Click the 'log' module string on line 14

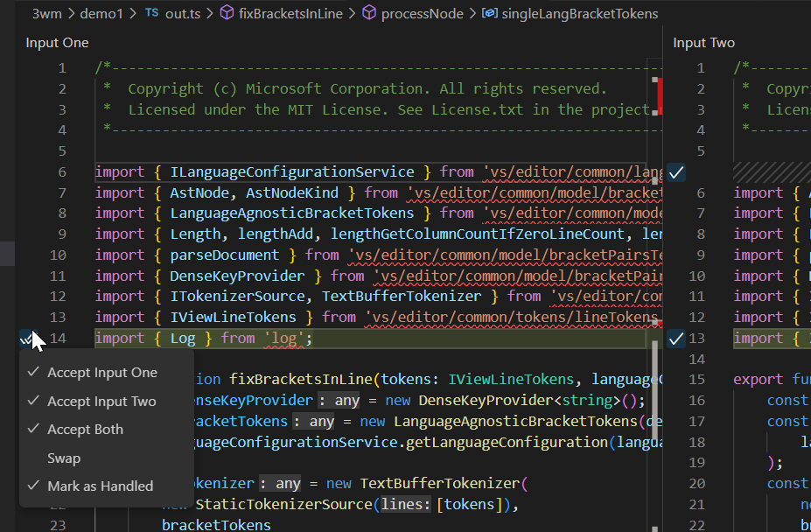(286, 338)
